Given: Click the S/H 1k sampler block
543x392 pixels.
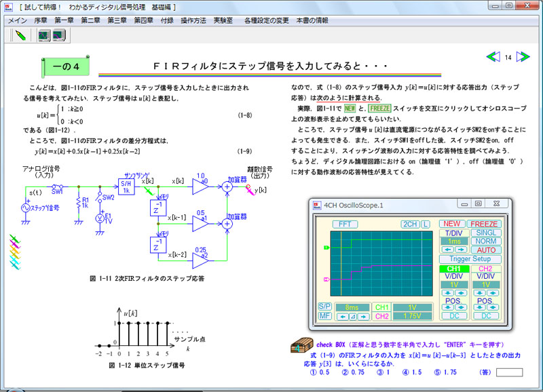Looking at the screenshot, I should point(126,187).
